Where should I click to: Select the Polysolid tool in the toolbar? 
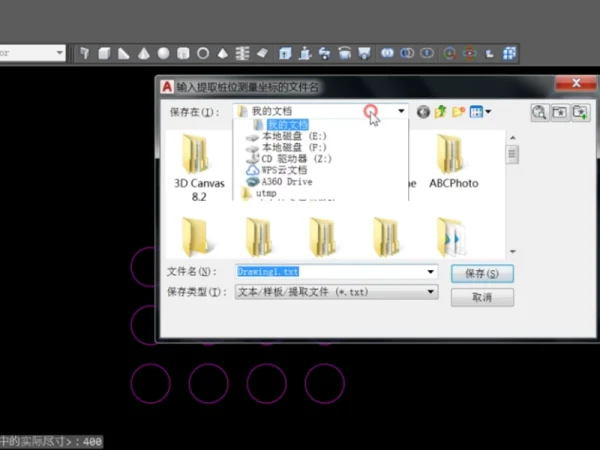point(85,53)
